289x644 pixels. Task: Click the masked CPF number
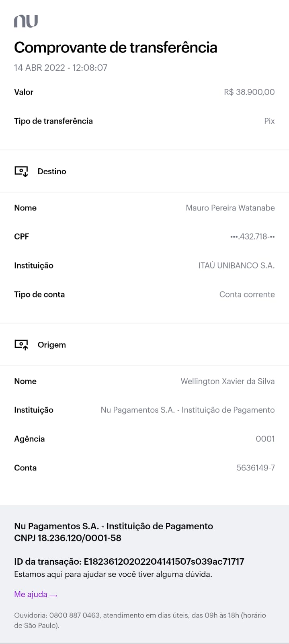(x=252, y=237)
